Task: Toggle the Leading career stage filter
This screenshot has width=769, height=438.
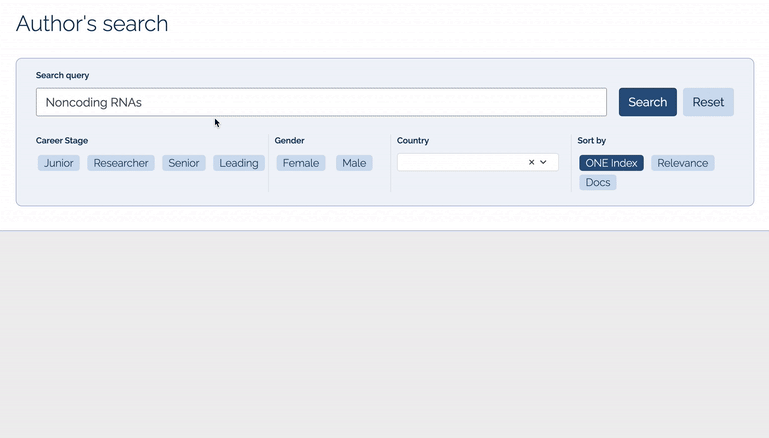Action: [x=239, y=163]
